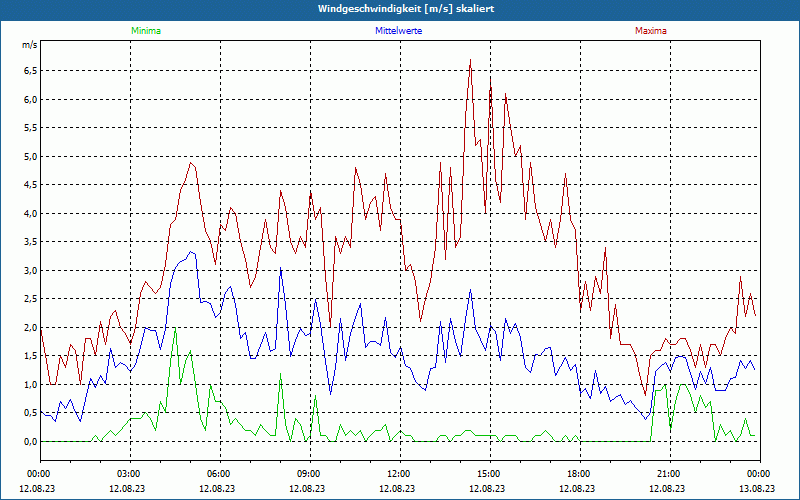Click the 1,5 y-axis value
The height and width of the screenshot is (500, 800).
(30, 356)
